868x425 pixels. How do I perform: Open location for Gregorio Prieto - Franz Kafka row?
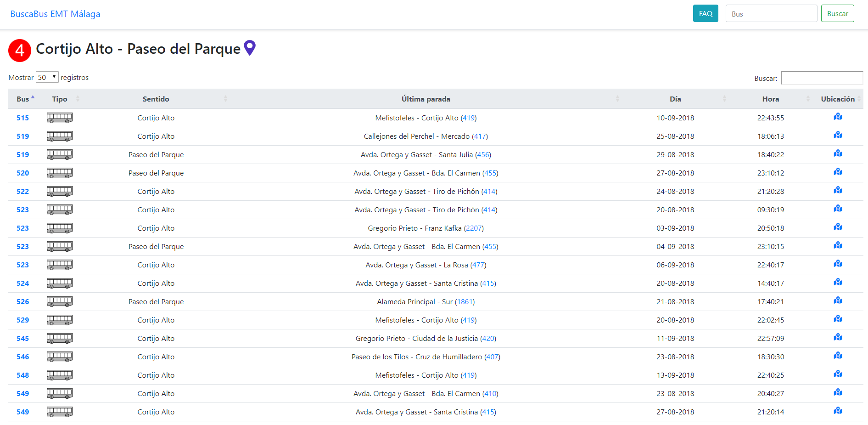point(838,227)
